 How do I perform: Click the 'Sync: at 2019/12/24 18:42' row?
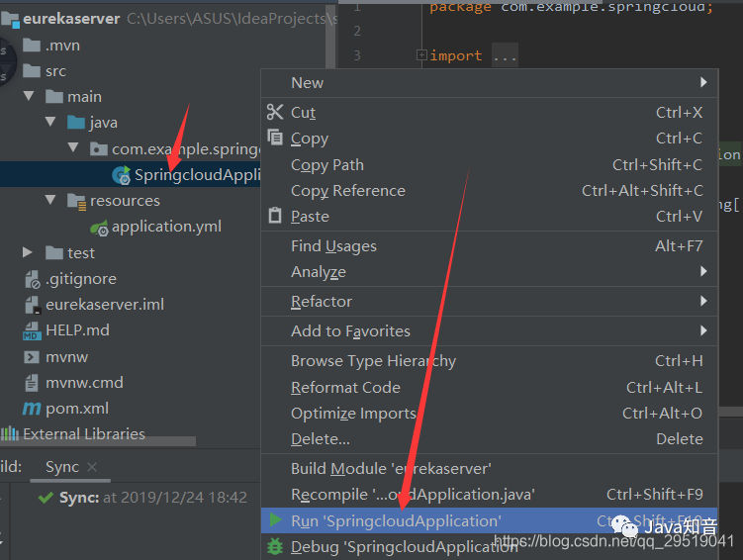tap(142, 498)
